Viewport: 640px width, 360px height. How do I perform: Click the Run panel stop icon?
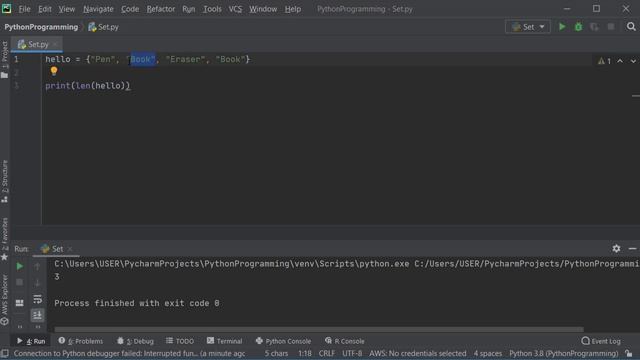19,282
